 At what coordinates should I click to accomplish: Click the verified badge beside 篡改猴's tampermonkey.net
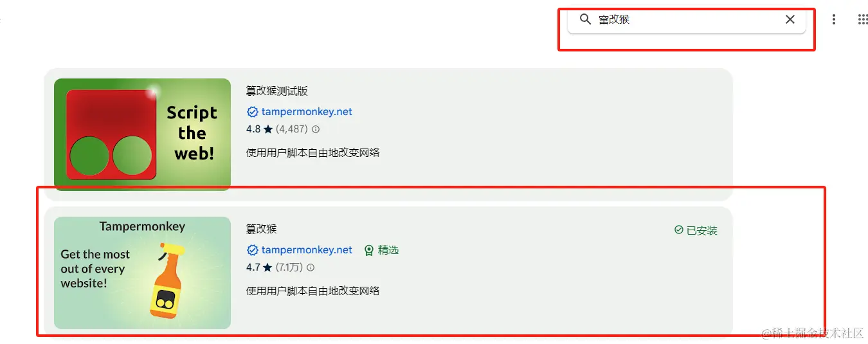[x=252, y=249]
